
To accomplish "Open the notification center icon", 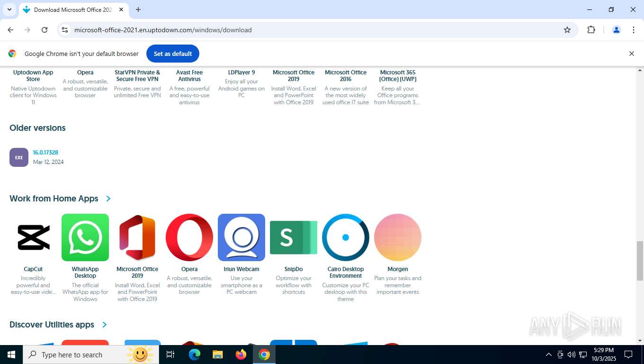I will click(628, 355).
